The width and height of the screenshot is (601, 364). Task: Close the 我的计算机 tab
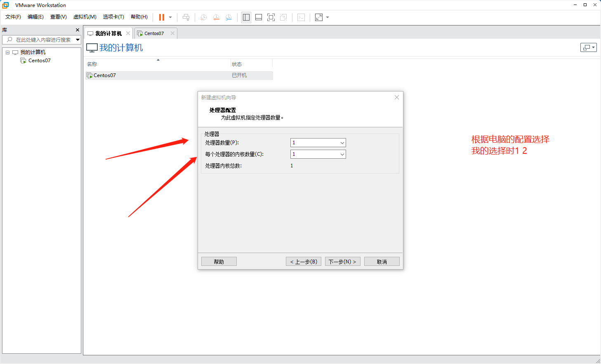click(128, 33)
